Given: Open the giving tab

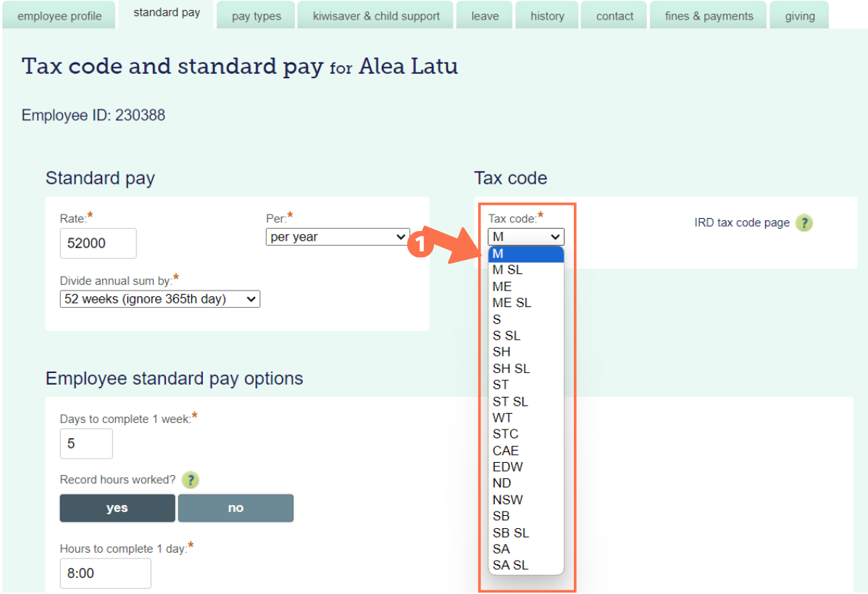Looking at the screenshot, I should (799, 14).
